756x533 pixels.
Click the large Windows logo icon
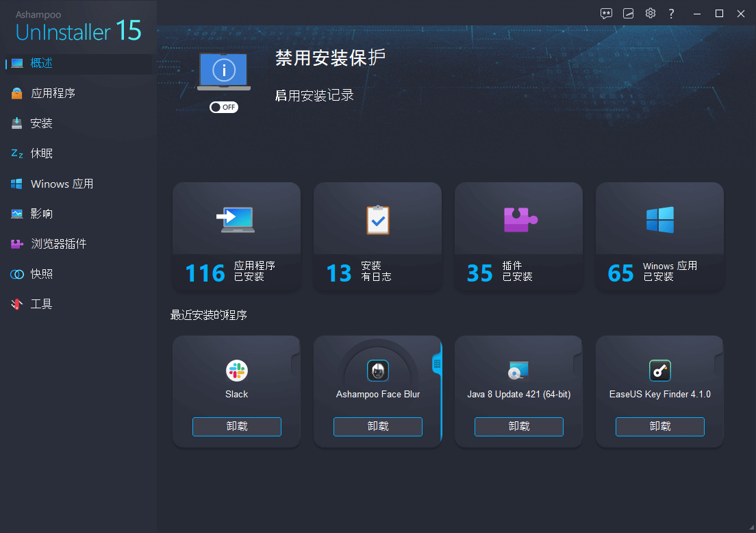click(660, 220)
